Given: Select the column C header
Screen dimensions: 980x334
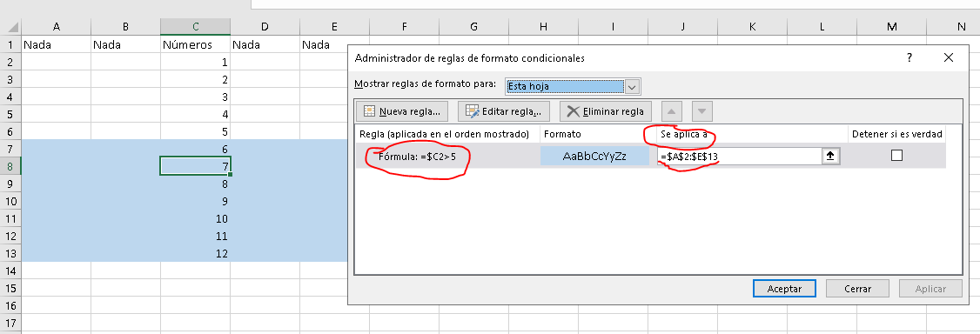Looking at the screenshot, I should (x=195, y=27).
